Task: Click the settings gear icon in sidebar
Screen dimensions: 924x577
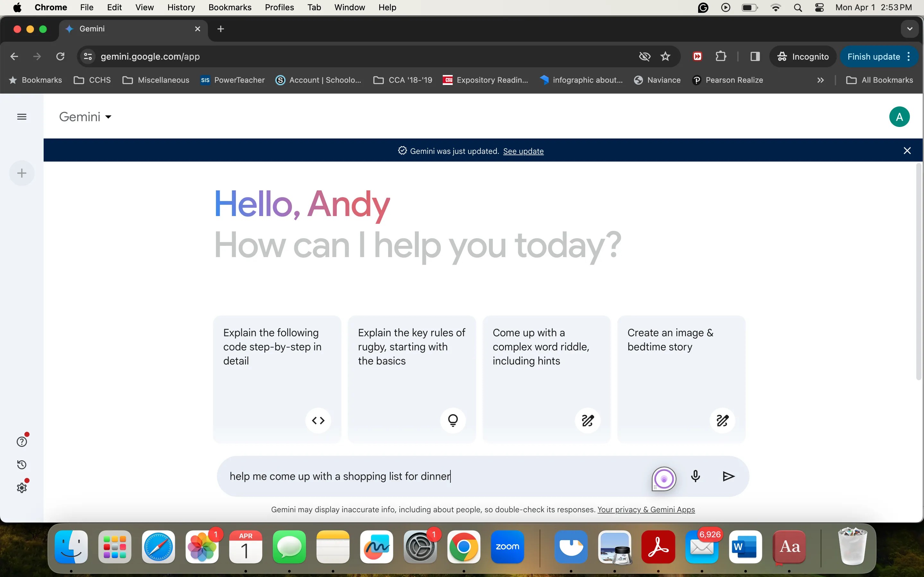Action: 21,488
